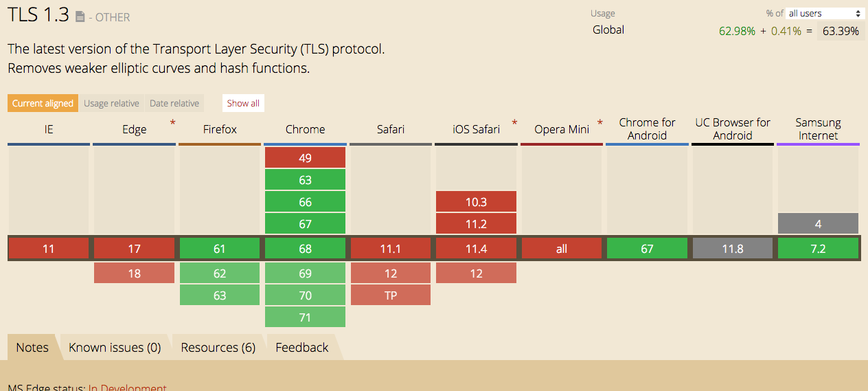Click the Opera Mini all versions cell
The width and height of the screenshot is (868, 391).
[x=562, y=249]
